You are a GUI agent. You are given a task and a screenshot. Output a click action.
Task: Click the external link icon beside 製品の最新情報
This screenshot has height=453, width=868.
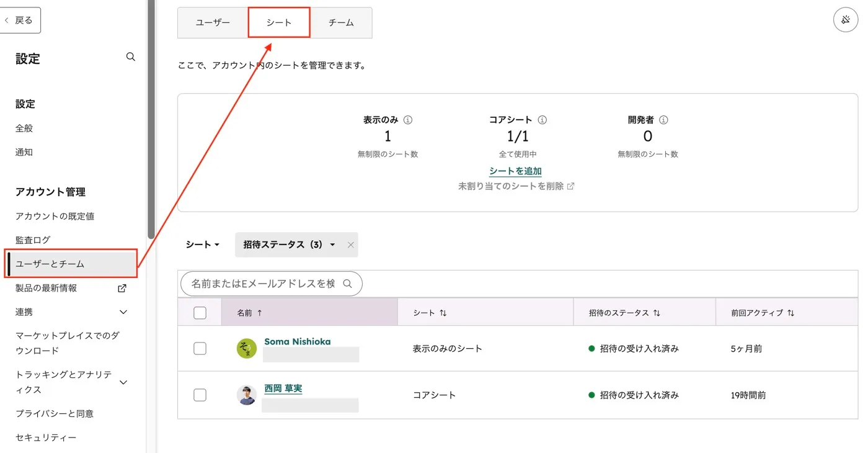(122, 288)
